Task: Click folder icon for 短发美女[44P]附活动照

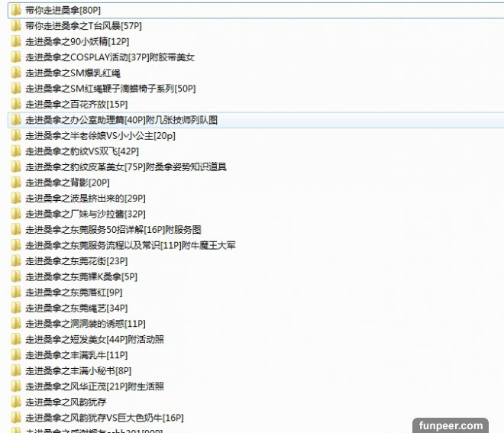Action: pyautogui.click(x=16, y=339)
